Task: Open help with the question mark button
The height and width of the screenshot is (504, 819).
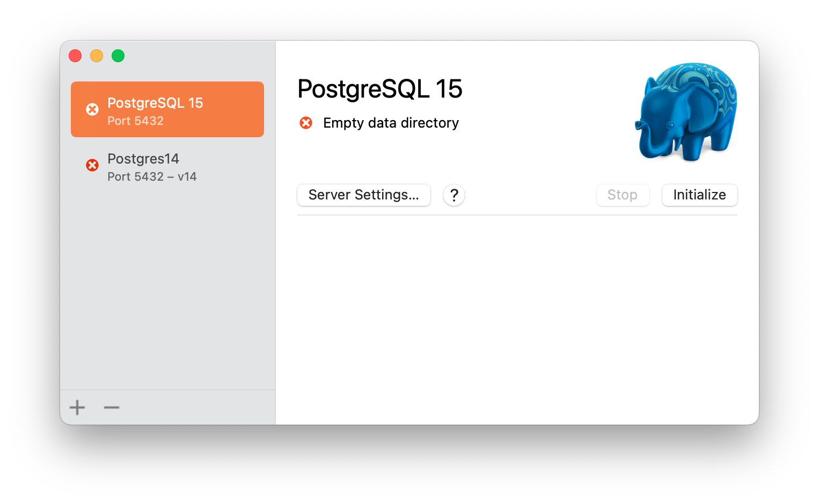Action: point(454,195)
